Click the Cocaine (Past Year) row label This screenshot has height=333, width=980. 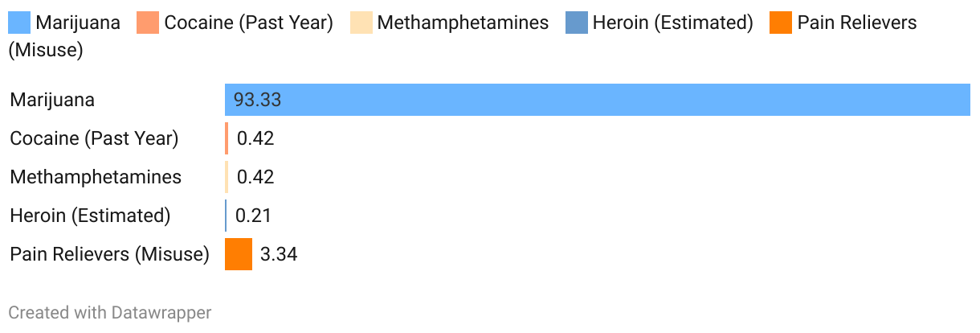[94, 138]
